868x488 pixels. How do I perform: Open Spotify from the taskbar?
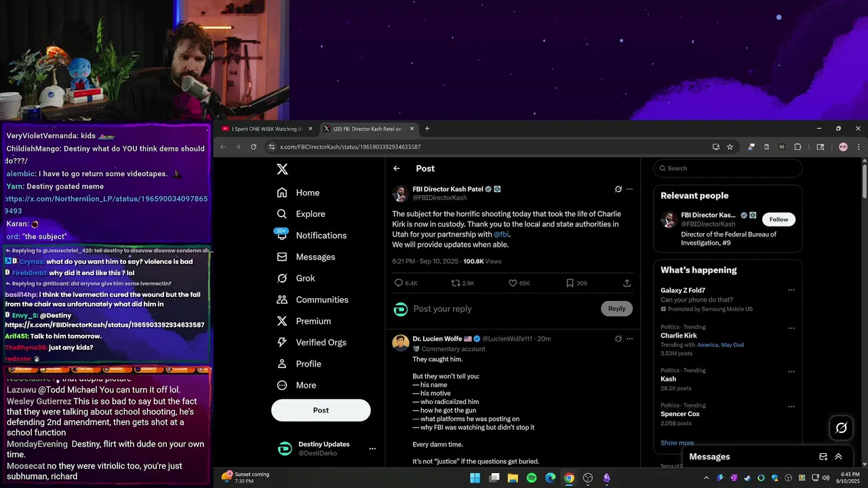pyautogui.click(x=532, y=478)
